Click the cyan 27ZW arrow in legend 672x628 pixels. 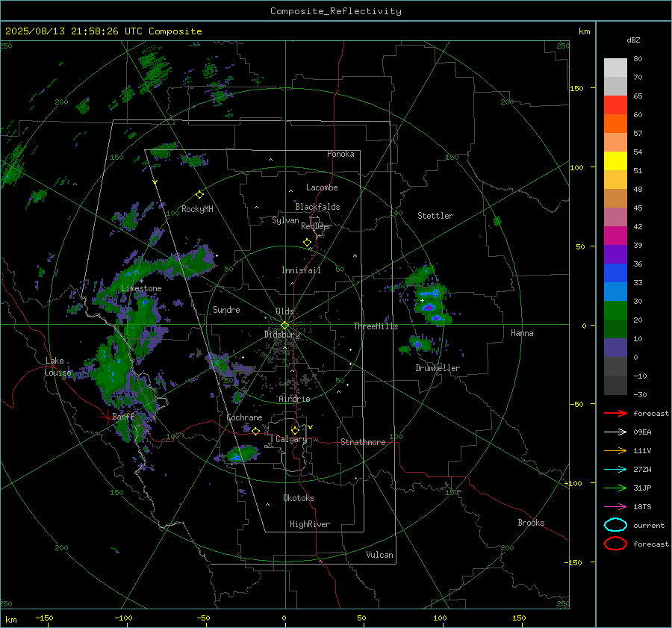615,470
